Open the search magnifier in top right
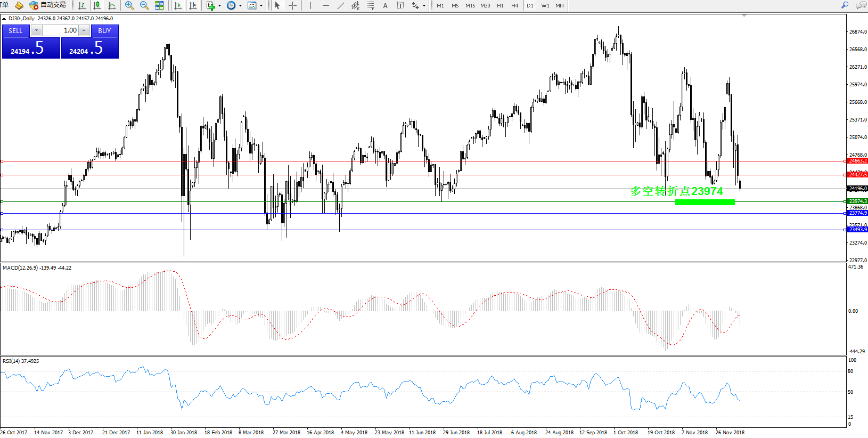868x438 pixels. [x=845, y=5]
